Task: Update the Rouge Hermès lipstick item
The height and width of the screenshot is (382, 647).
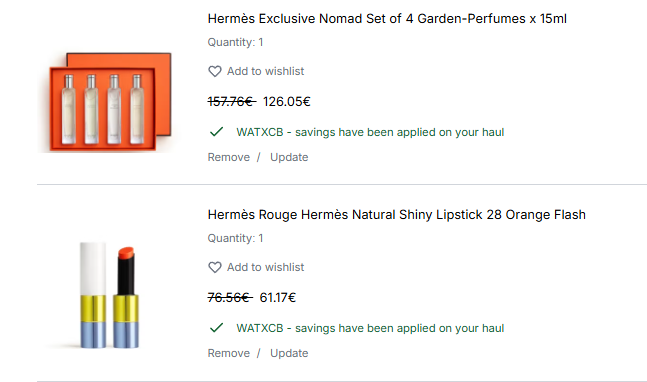Action: 289,353
